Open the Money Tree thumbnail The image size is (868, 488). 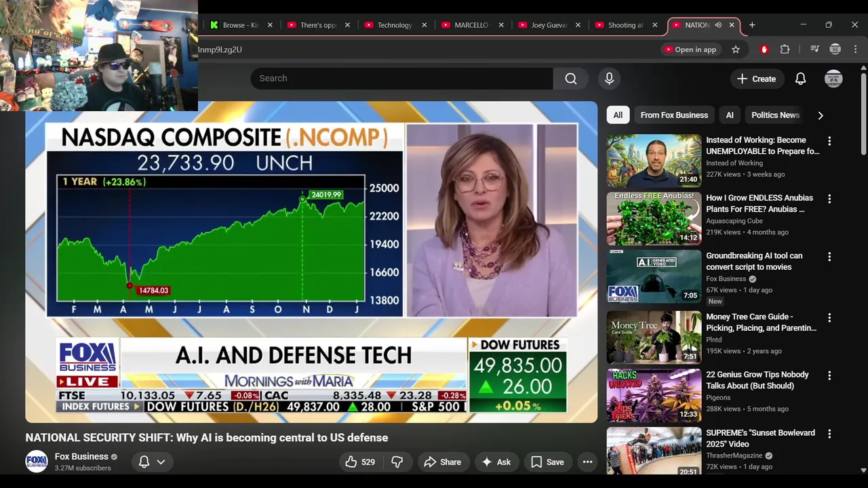tap(654, 337)
